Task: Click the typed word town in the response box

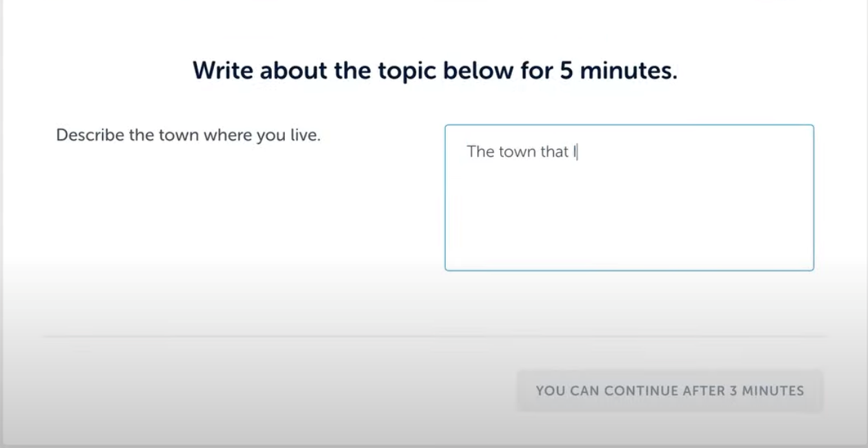Action: pyautogui.click(x=517, y=152)
